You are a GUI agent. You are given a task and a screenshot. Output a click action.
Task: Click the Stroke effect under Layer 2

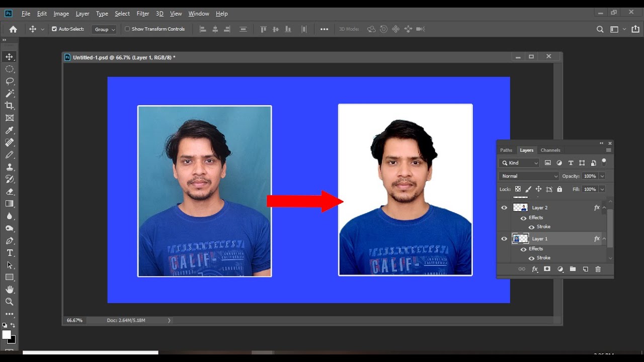click(543, 227)
